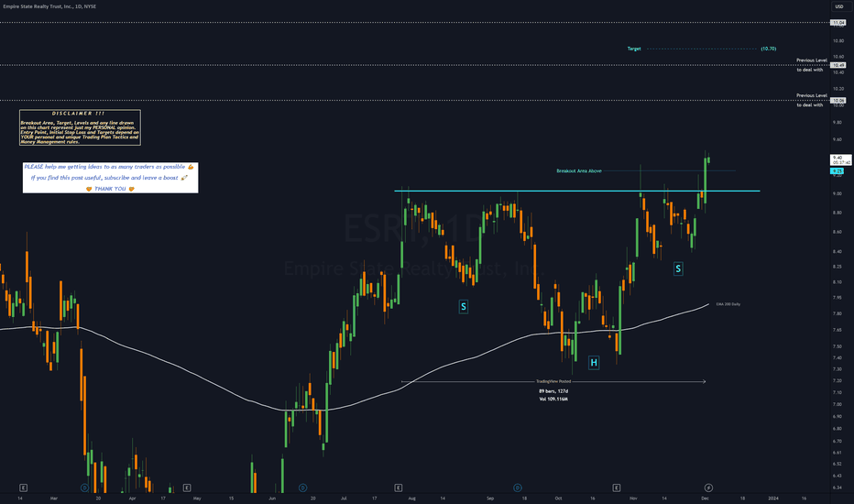Click the lightning event marker at Dec
This screenshot has width=854, height=504.
[708, 488]
